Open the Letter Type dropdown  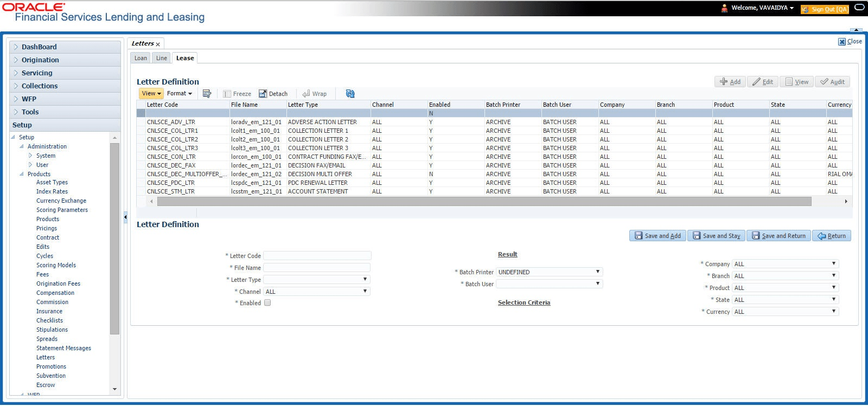[316, 280]
